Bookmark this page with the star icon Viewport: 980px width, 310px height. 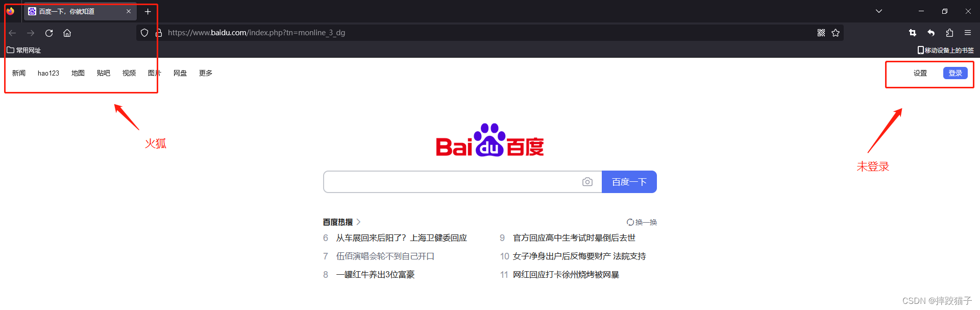[x=836, y=33]
